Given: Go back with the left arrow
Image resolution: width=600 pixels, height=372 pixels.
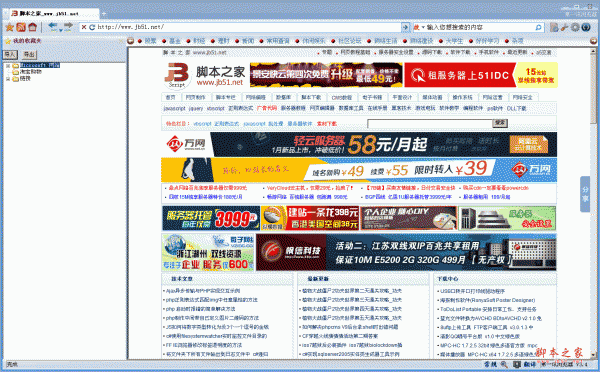Looking at the screenshot, I should coord(52,26).
